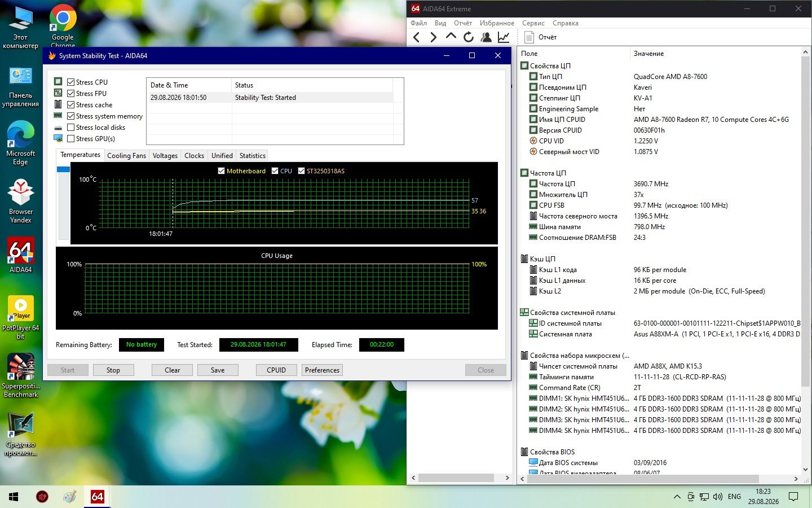The image size is (812, 508).
Task: Open the Superposition Benchmark desktop icon
Action: [21, 375]
